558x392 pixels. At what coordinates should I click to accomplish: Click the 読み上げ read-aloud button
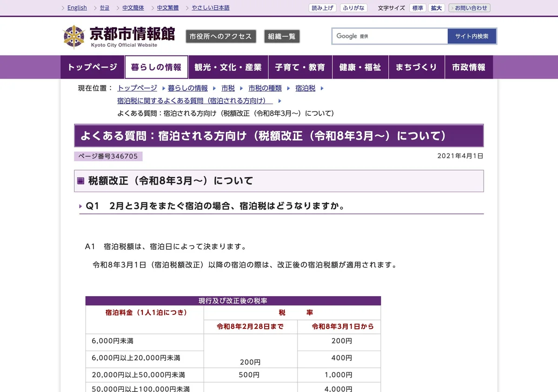coord(323,8)
